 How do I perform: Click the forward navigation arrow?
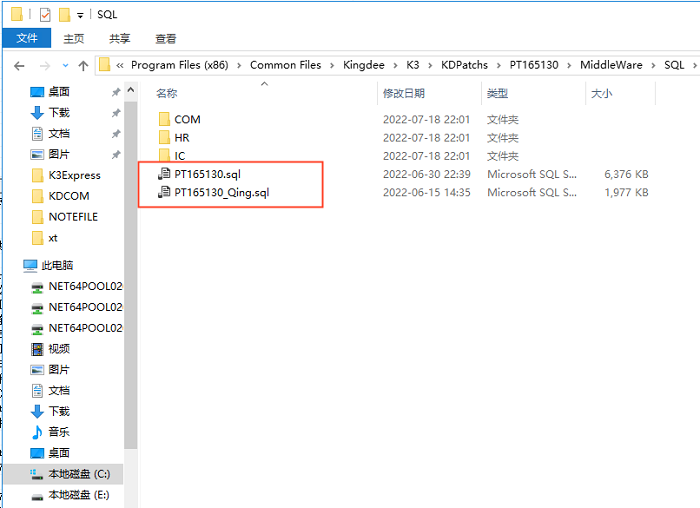tap(45, 66)
